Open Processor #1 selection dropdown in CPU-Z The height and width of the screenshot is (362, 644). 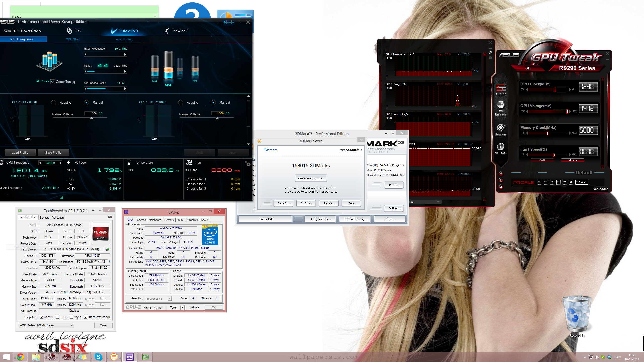coord(158,299)
